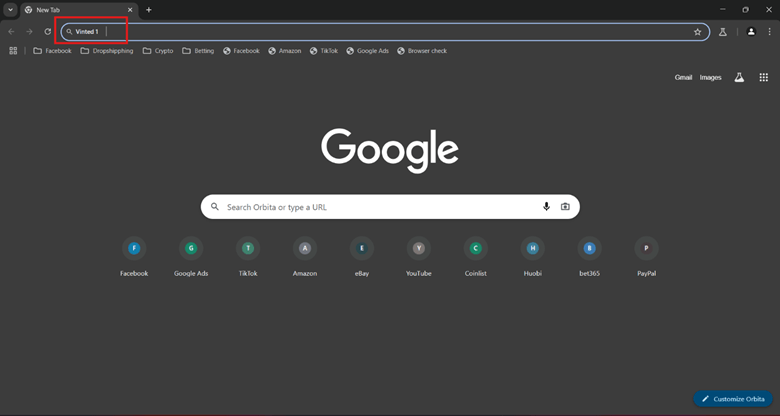This screenshot has height=416, width=780.
Task: Open the Browser check bookmark
Action: [x=422, y=51]
